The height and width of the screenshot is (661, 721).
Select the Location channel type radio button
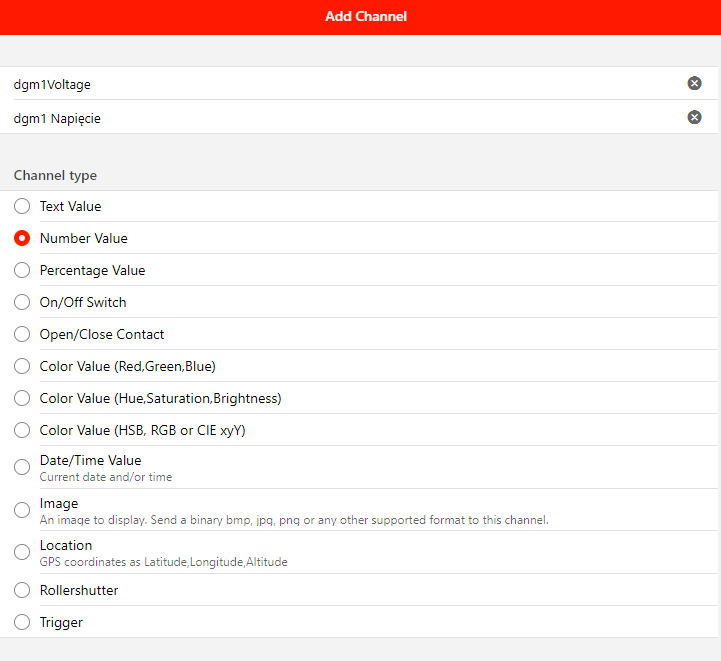(x=22, y=552)
